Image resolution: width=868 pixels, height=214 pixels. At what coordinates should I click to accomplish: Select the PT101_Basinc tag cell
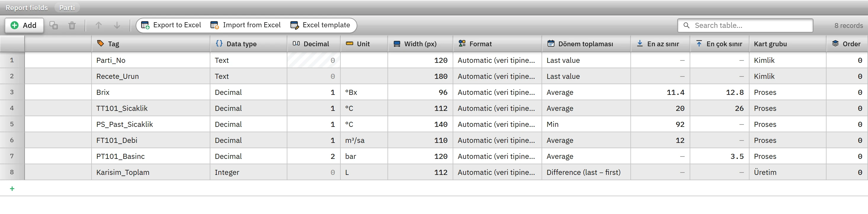click(151, 156)
